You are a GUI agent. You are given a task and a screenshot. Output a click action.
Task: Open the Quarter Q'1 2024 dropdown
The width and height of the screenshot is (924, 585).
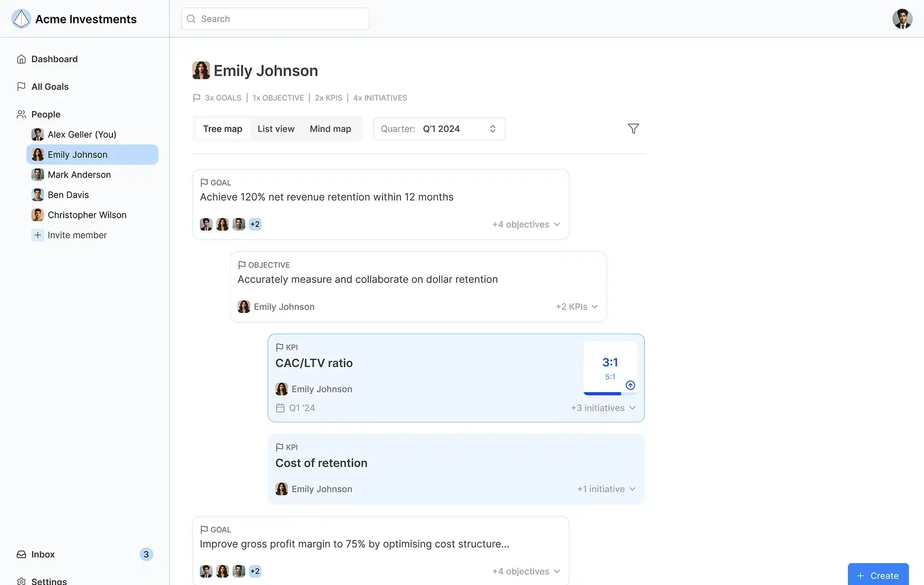tap(439, 129)
